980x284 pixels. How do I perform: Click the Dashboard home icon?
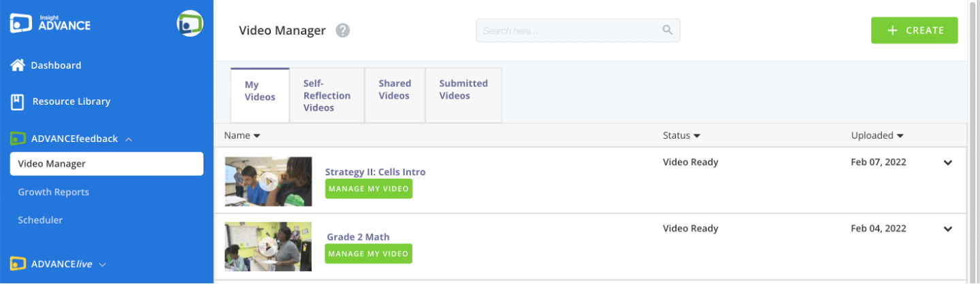point(18,65)
